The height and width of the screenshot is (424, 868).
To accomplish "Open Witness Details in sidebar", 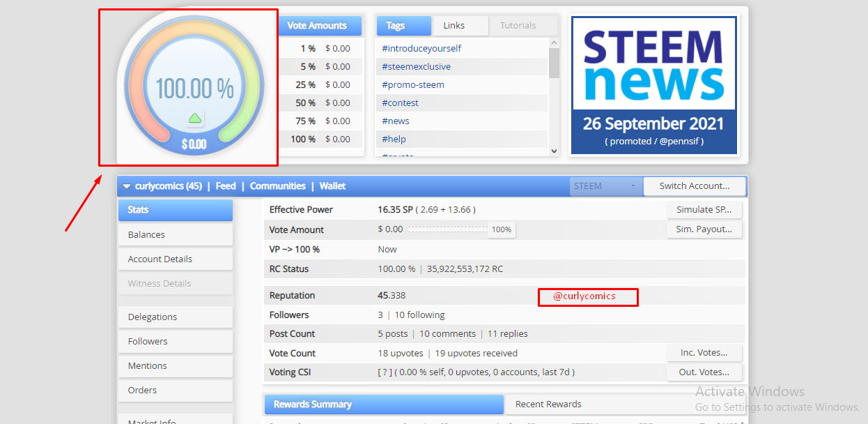I will point(175,283).
